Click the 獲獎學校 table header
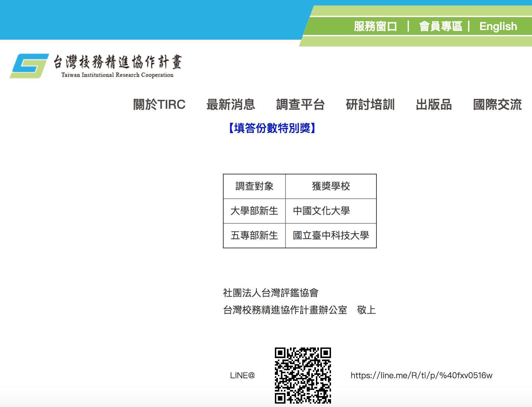This screenshot has height=407, width=532. click(331, 186)
